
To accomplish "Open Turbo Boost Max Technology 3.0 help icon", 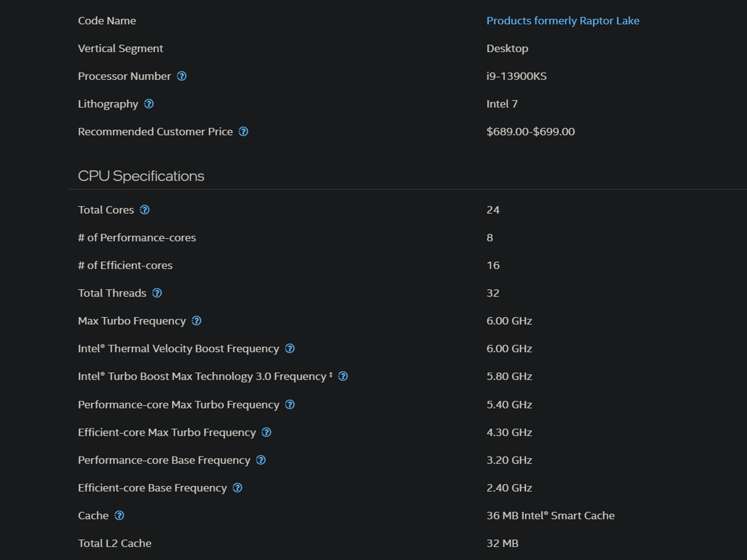I will point(343,376).
